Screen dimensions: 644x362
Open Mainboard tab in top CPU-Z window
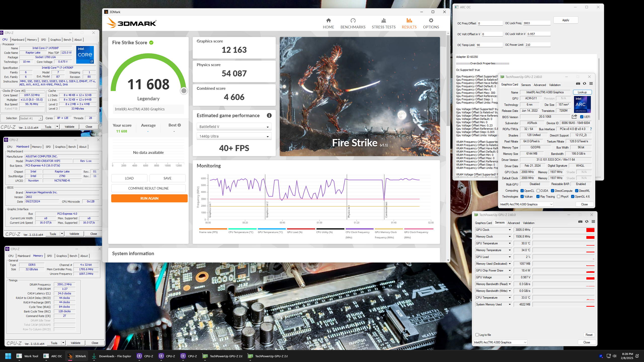click(18, 40)
